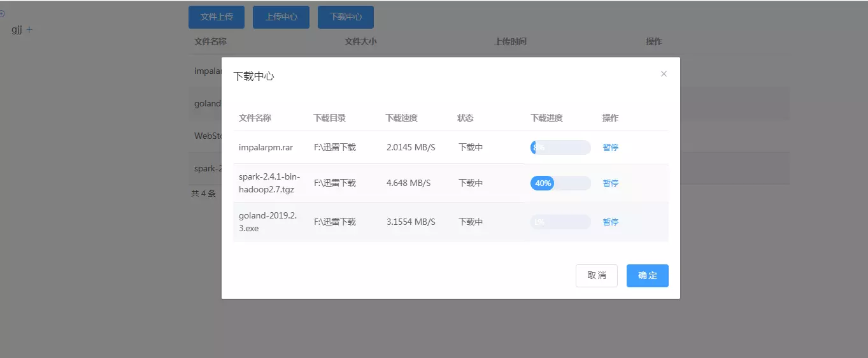Close the 下载中心 dialog with the X
This screenshot has width=868, height=358.
tap(664, 74)
